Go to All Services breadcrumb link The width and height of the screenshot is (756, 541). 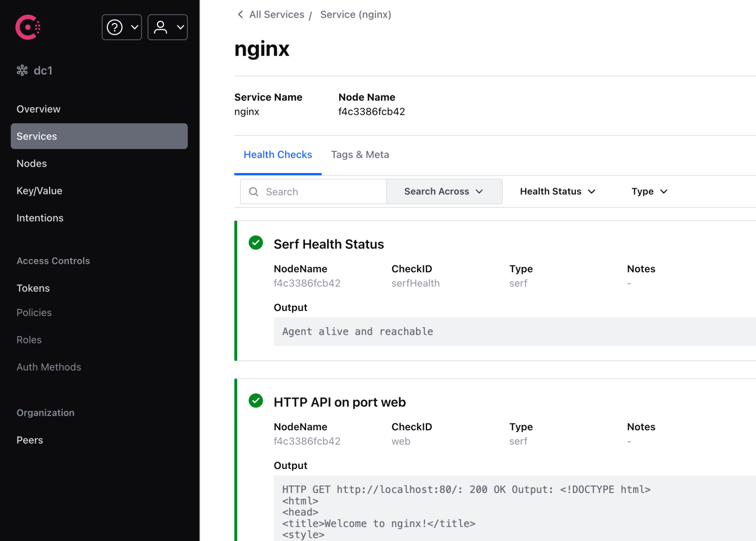point(276,14)
